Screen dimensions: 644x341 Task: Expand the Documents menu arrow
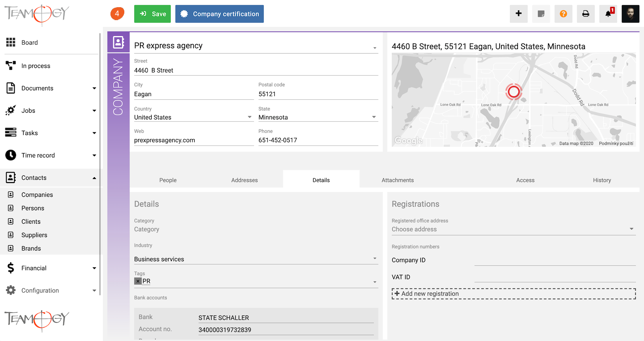point(94,88)
